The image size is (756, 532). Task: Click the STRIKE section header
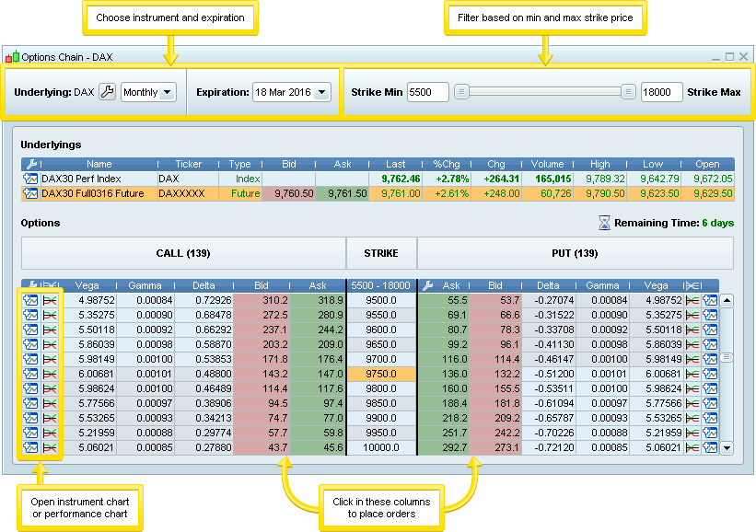tap(381, 253)
